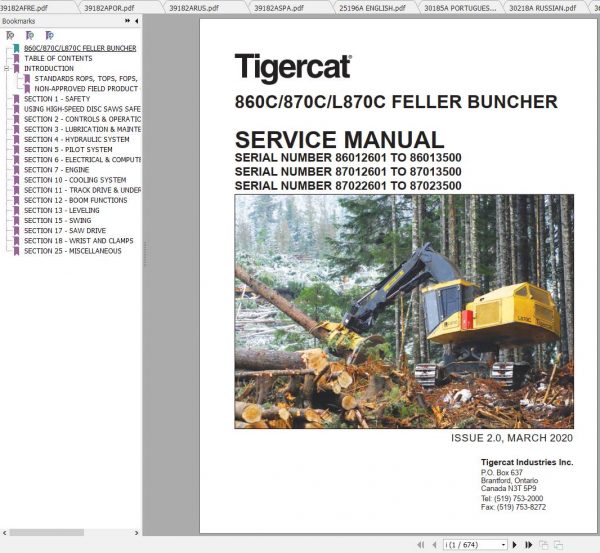This screenshot has height=553, width=600.
Task: Jump to SECTION 3 - LUBRICATION bookmark
Action: point(82,129)
